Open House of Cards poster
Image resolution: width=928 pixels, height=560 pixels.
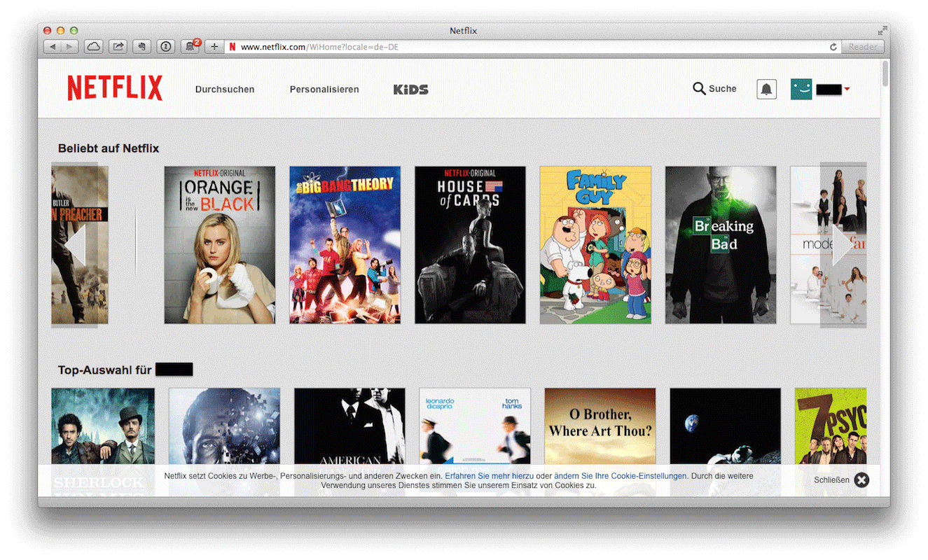click(x=470, y=245)
